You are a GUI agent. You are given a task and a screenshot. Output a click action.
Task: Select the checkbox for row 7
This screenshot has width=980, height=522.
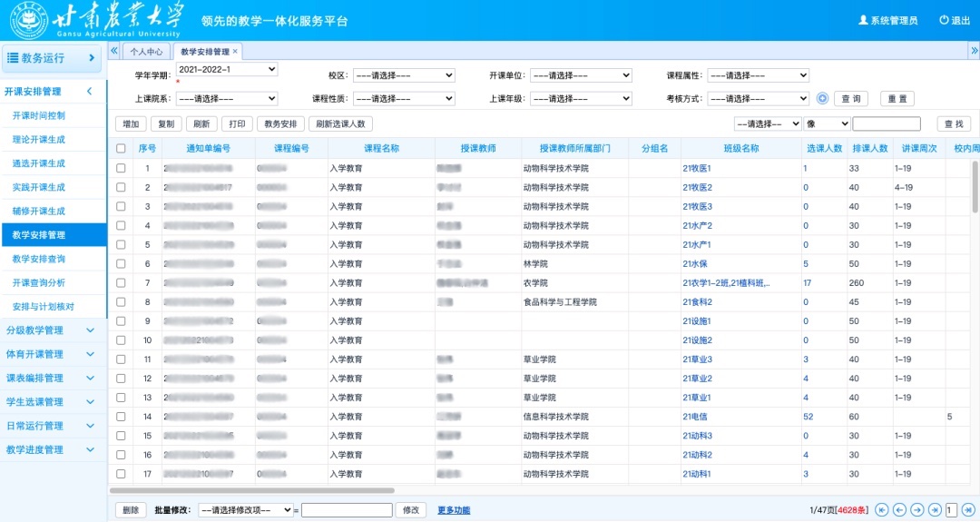click(121, 283)
